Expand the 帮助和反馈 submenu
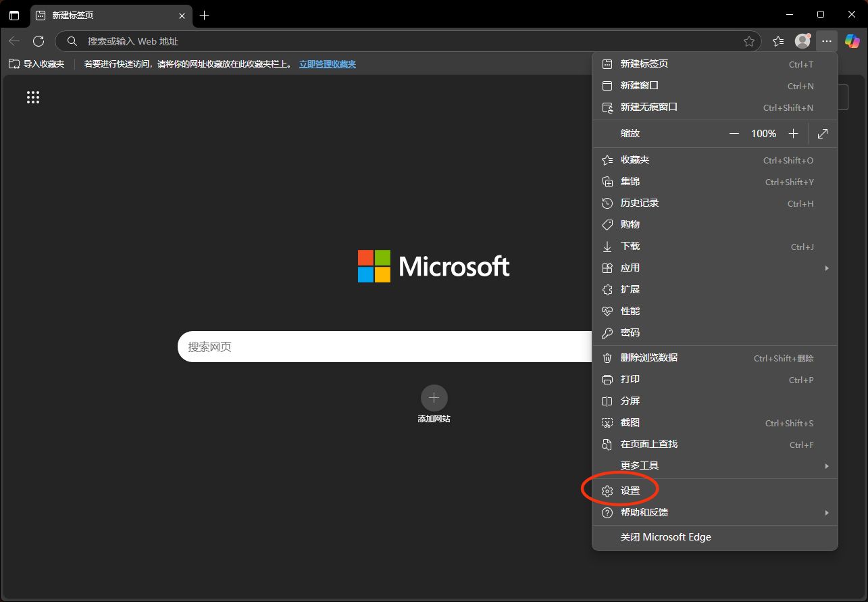 (x=715, y=513)
